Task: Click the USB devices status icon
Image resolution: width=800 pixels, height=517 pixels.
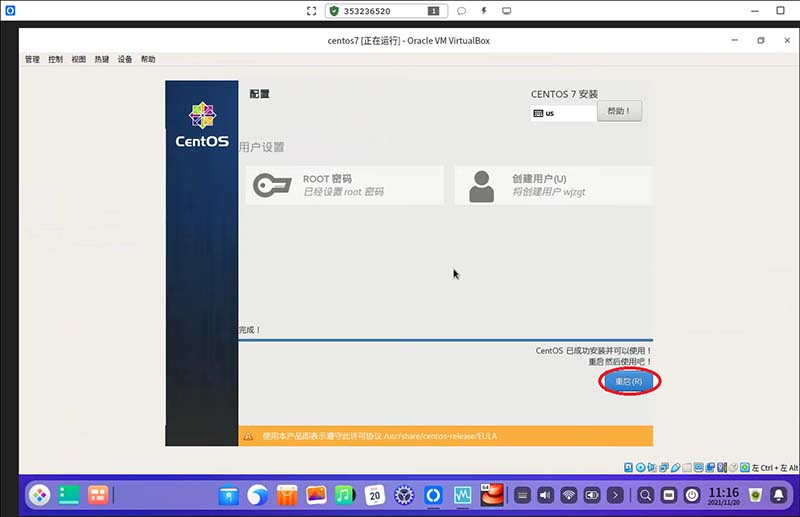Action: pyautogui.click(x=676, y=467)
